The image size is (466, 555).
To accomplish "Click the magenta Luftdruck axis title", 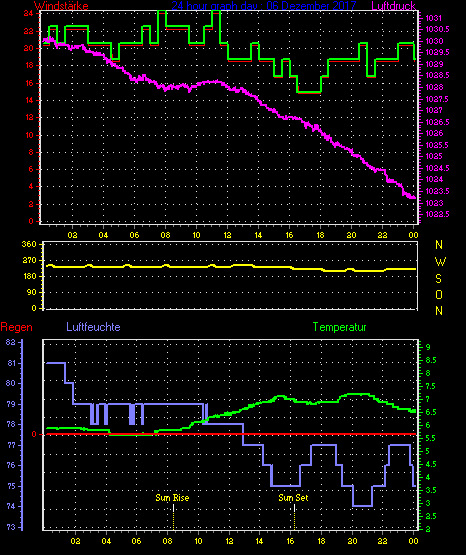I will [x=393, y=6].
